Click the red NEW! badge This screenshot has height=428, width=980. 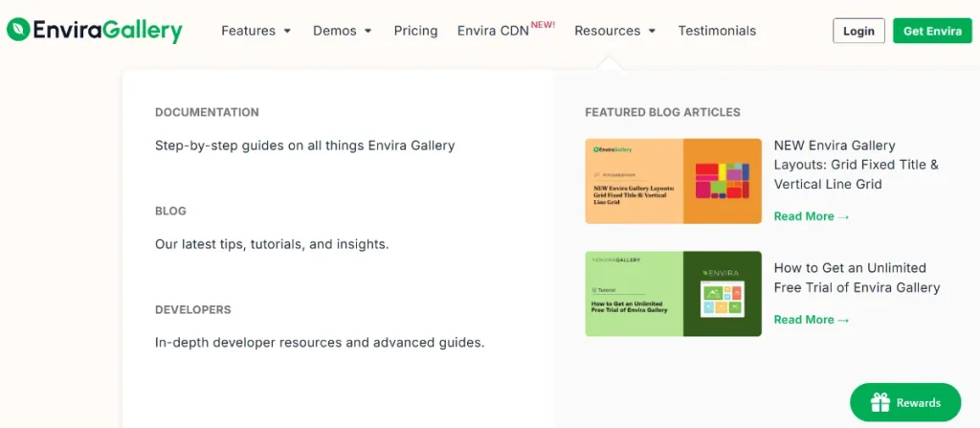coord(544,25)
